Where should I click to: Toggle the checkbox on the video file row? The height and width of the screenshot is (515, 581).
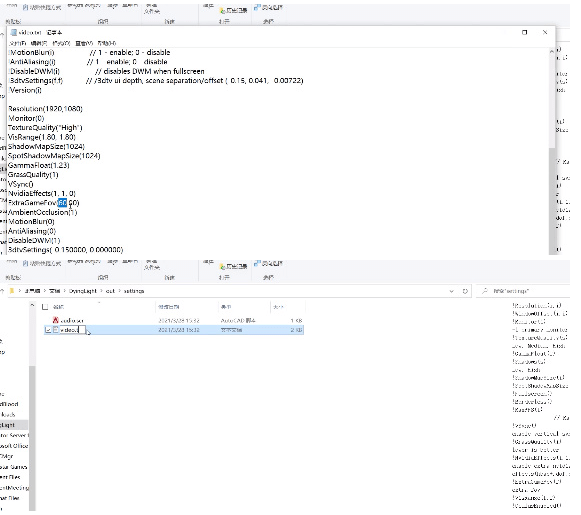[x=48, y=330]
